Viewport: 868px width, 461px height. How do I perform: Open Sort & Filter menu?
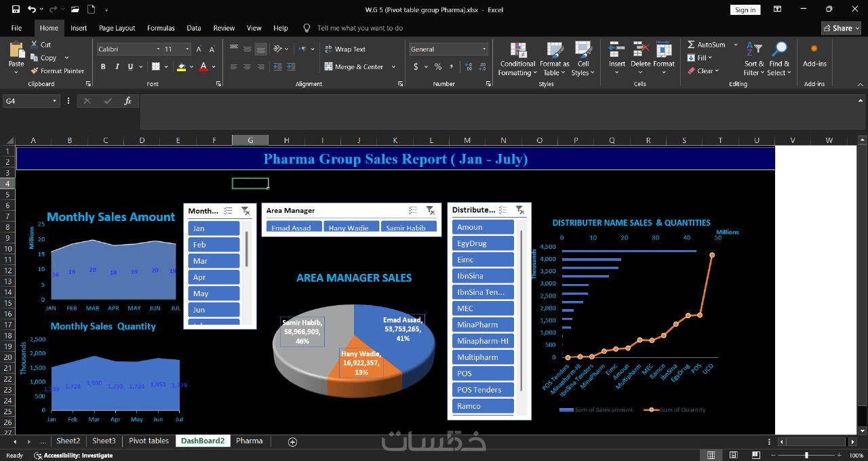pos(754,59)
